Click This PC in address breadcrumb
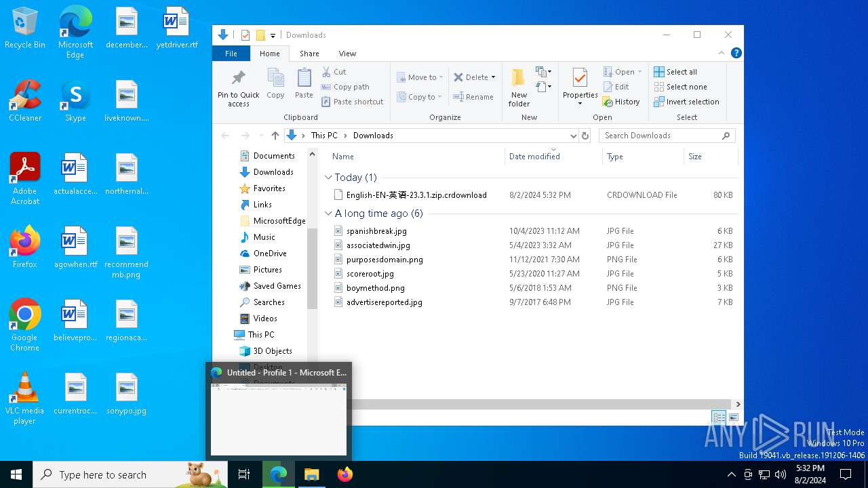The height and width of the screenshot is (488, 868). pos(324,136)
